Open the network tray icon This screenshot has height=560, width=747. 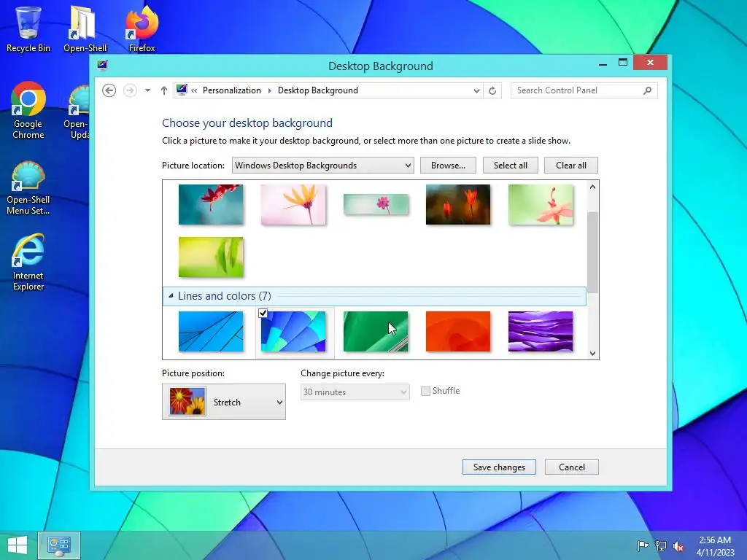(661, 545)
